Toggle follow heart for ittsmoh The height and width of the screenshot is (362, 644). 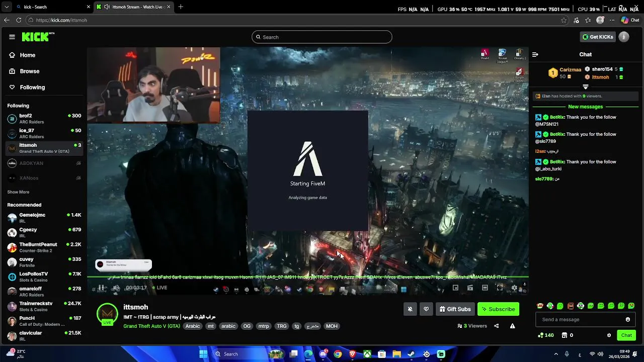[x=426, y=309]
